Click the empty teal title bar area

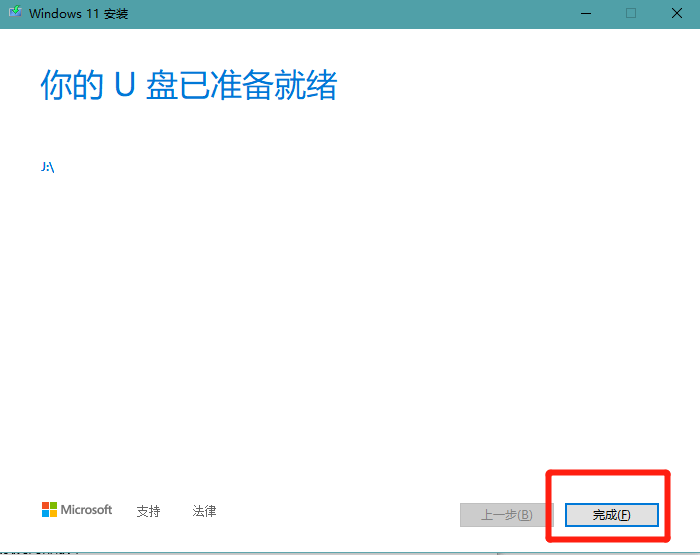[x=350, y=14]
